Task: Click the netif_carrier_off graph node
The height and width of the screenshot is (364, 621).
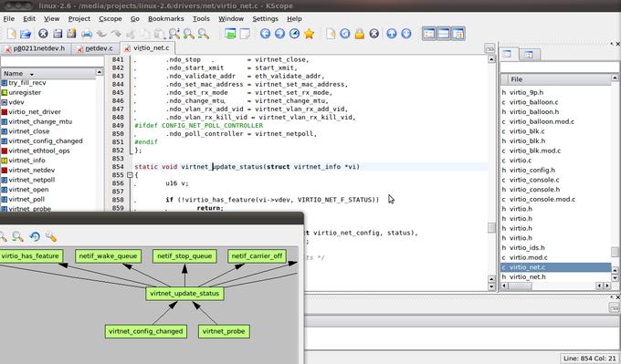Action: [x=257, y=256]
